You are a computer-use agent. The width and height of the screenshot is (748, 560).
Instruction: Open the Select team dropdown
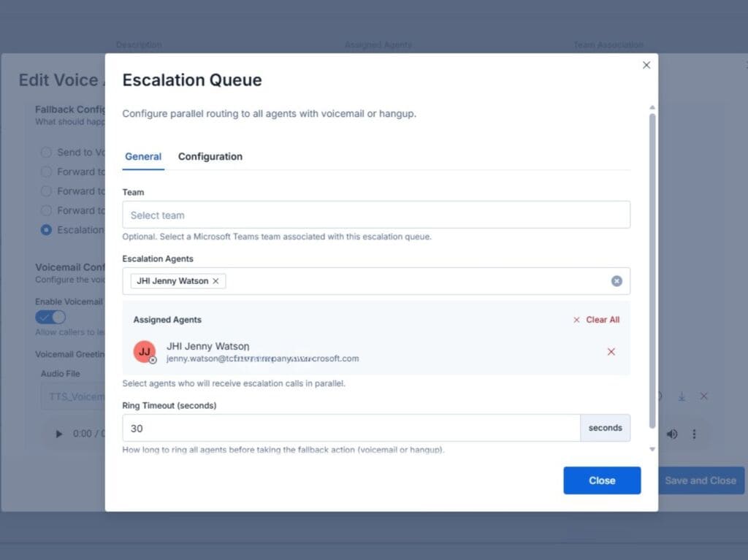[376, 215]
